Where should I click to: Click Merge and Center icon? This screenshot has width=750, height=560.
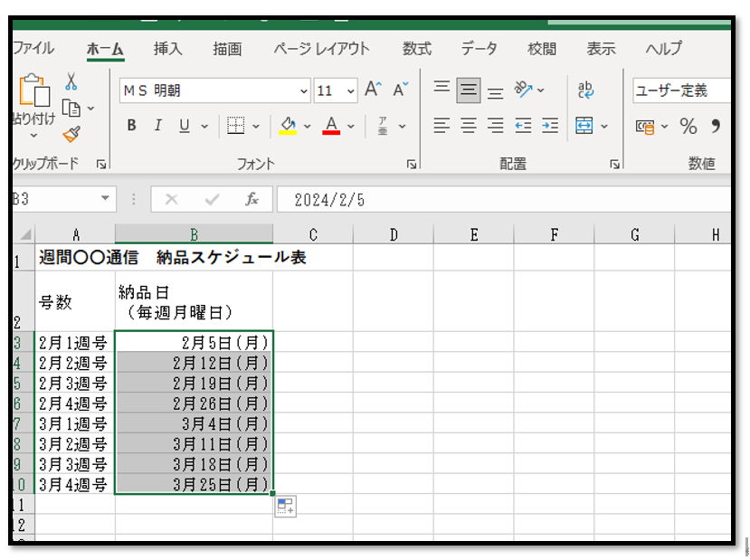click(x=584, y=126)
